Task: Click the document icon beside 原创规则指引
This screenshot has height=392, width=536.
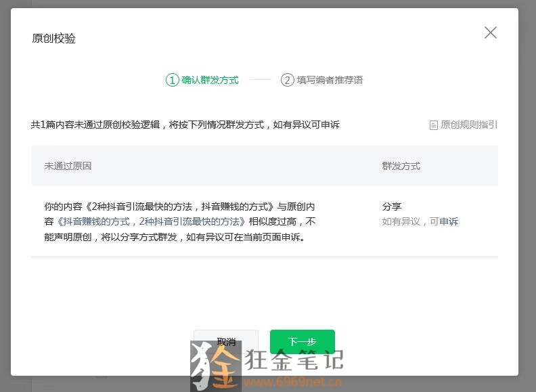Action: point(433,125)
